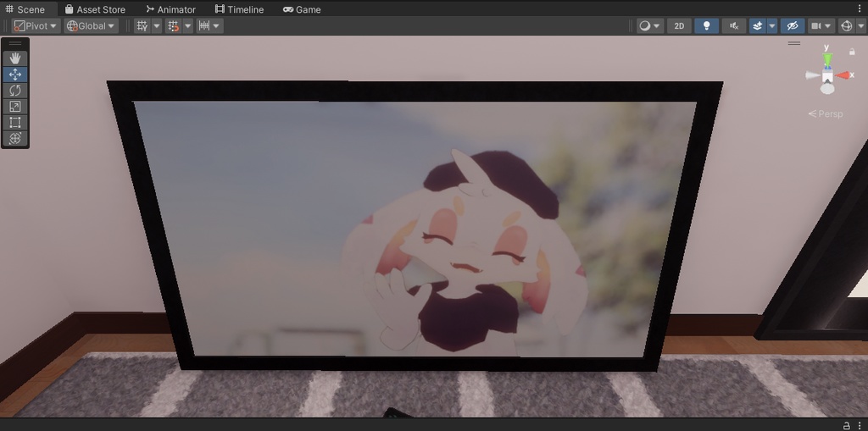Toggle grid snapping magnet
Screen dimensions: 868x431
point(174,26)
